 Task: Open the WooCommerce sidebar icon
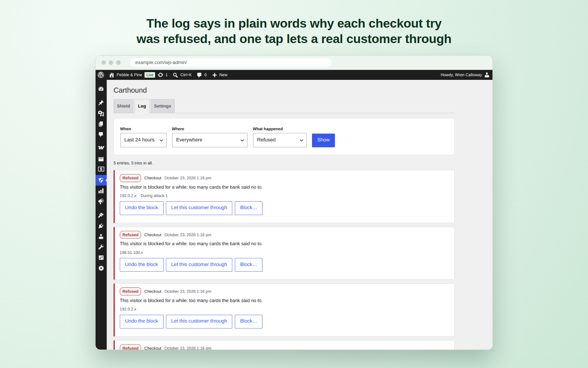pyautogui.click(x=101, y=148)
